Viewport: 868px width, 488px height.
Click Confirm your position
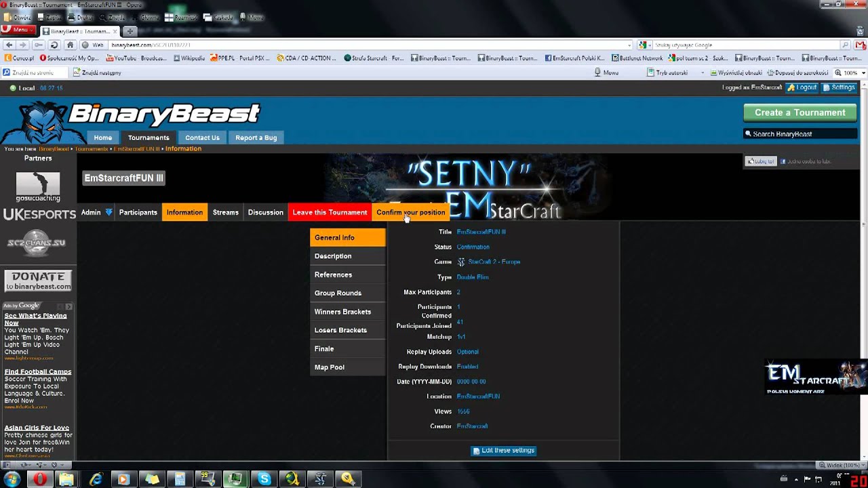411,213
